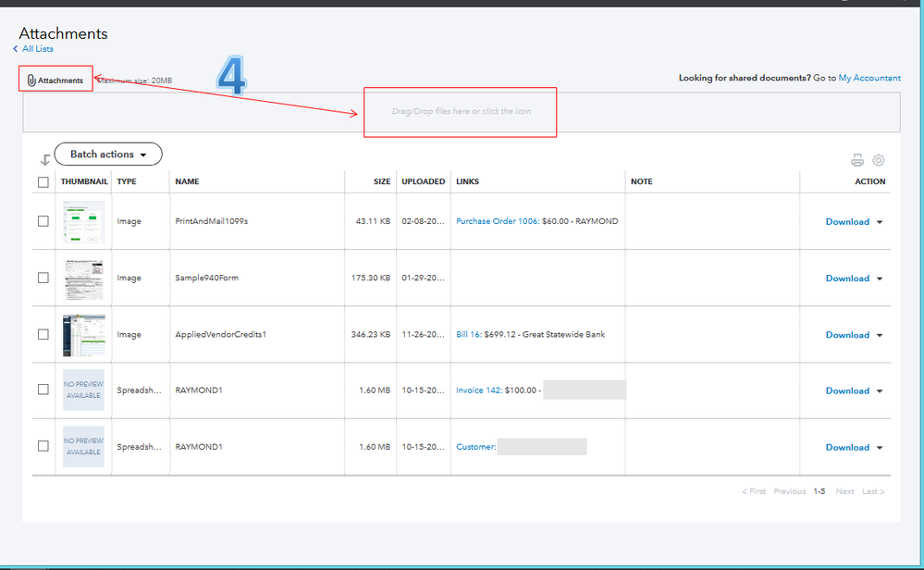Select the Sample940Form file name
Image resolution: width=924 pixels, height=570 pixels.
(x=207, y=278)
